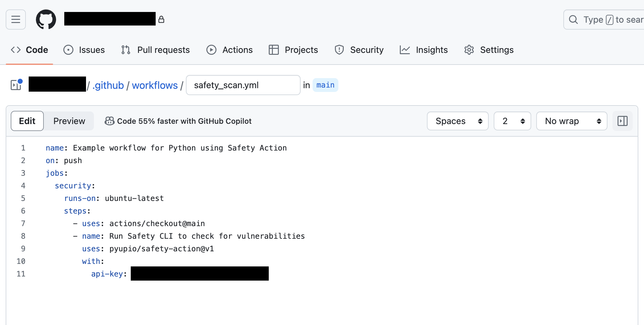Click the main branch label
Image resolution: width=644 pixels, height=325 pixels.
(x=325, y=85)
